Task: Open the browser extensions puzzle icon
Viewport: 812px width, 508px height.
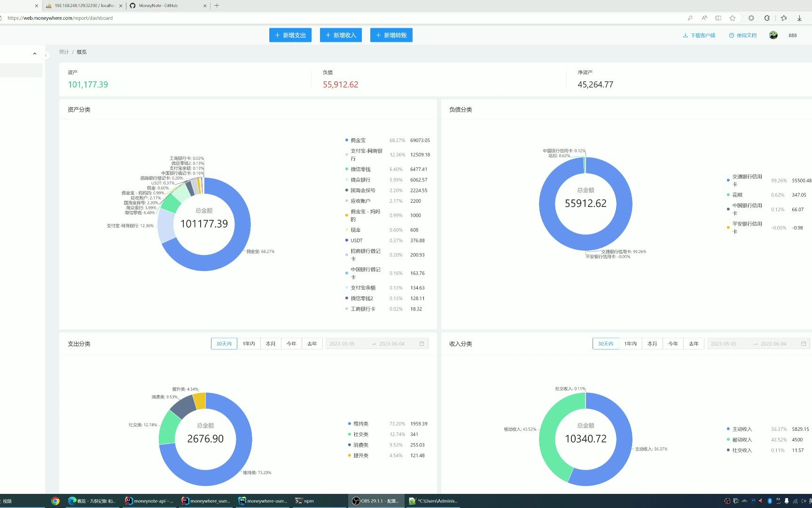Action: [x=767, y=18]
